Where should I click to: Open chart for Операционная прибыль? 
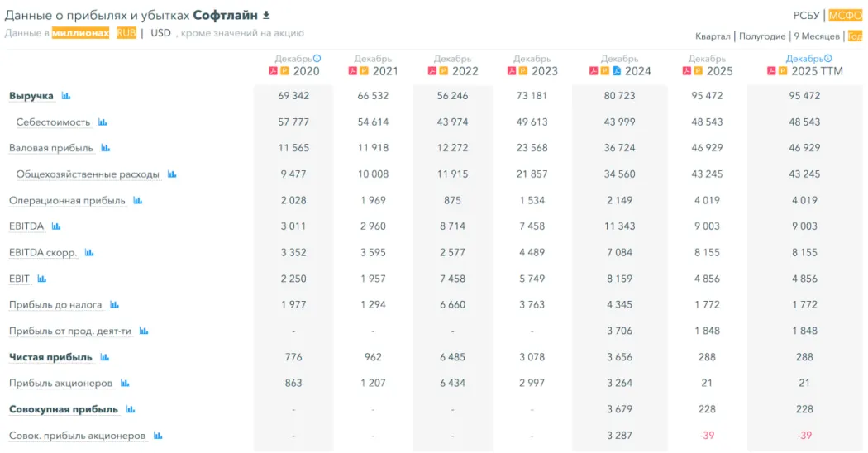click(x=138, y=201)
